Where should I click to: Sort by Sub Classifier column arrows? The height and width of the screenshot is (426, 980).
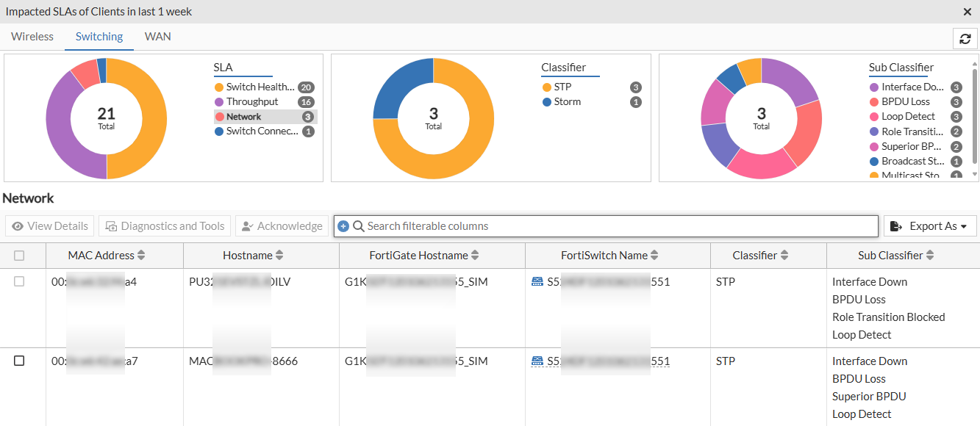coord(930,256)
